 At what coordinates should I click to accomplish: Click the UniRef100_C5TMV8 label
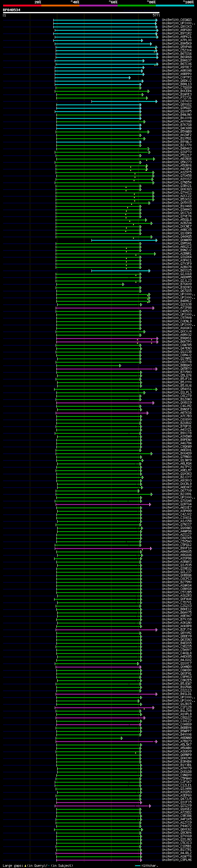click(177, 318)
